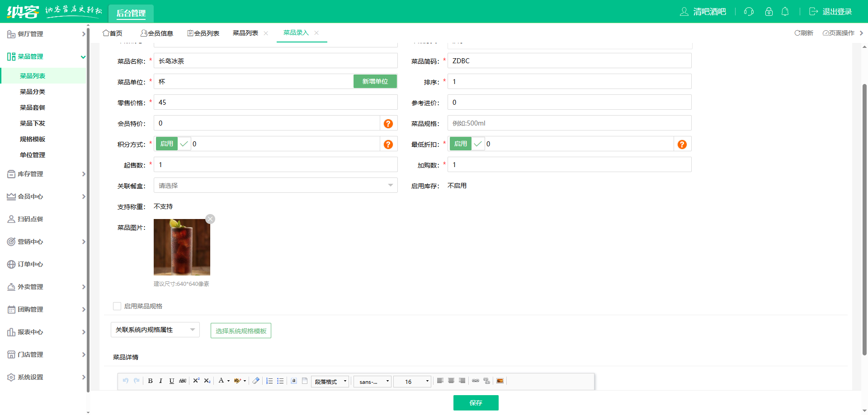The image size is (868, 415).
Task: Toggle bold formatting in the editor toolbar
Action: click(x=150, y=381)
